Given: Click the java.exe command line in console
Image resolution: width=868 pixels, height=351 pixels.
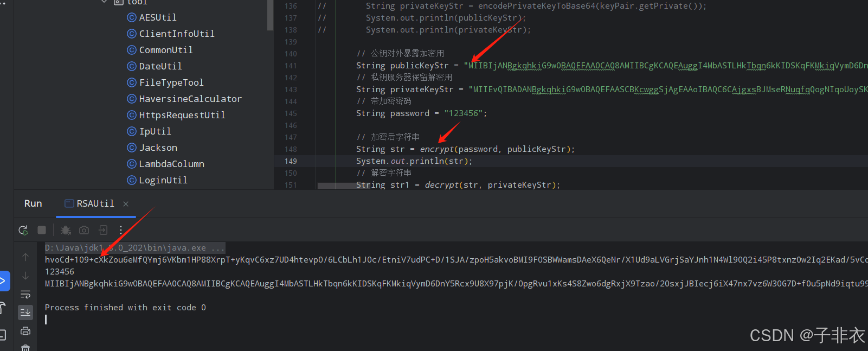Looking at the screenshot, I should tap(135, 248).
